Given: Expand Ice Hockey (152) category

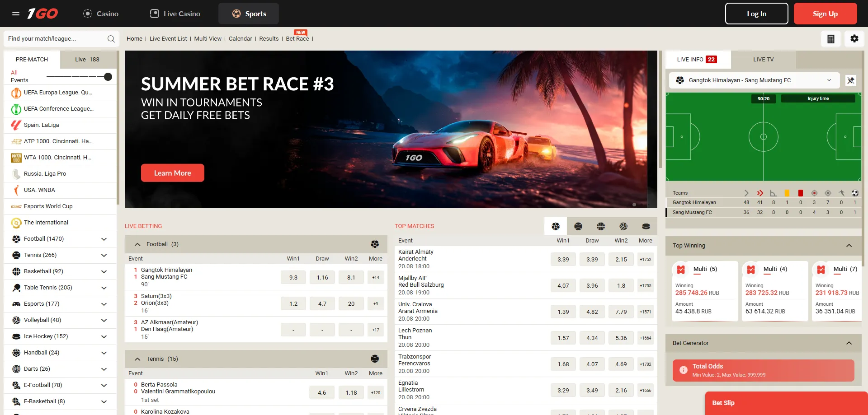Looking at the screenshot, I should 60,336.
